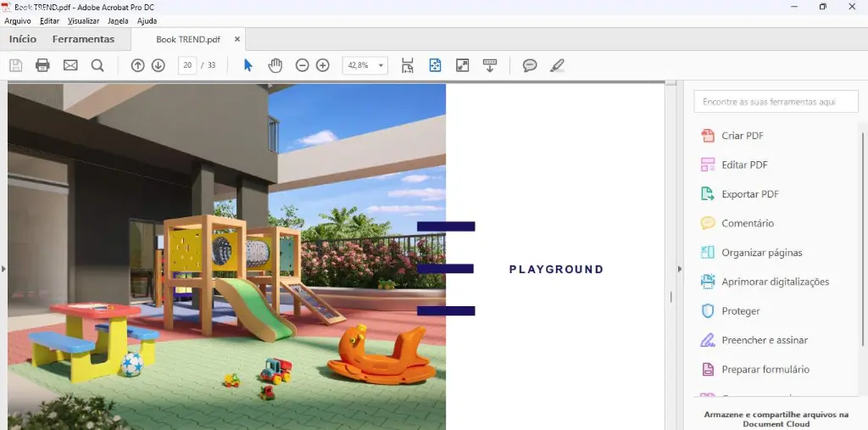Collapse the right tools pane
Viewport: 868px width, 430px height.
coord(678,269)
